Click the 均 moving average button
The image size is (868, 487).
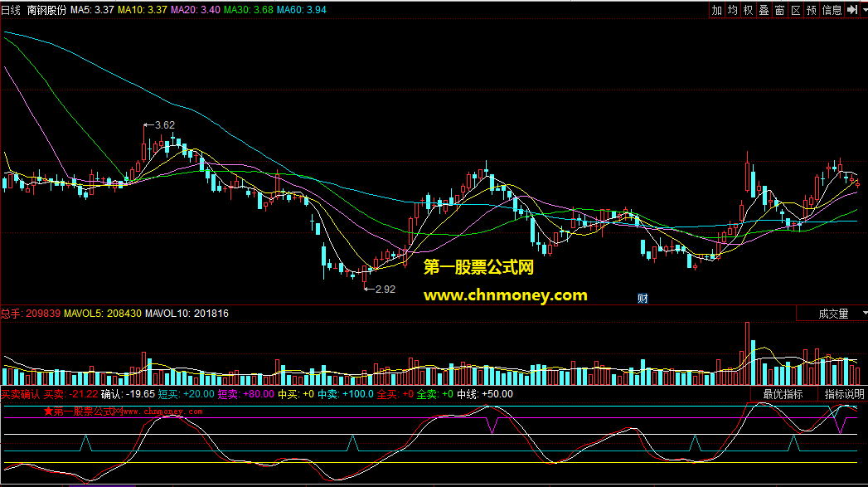pyautogui.click(x=732, y=10)
